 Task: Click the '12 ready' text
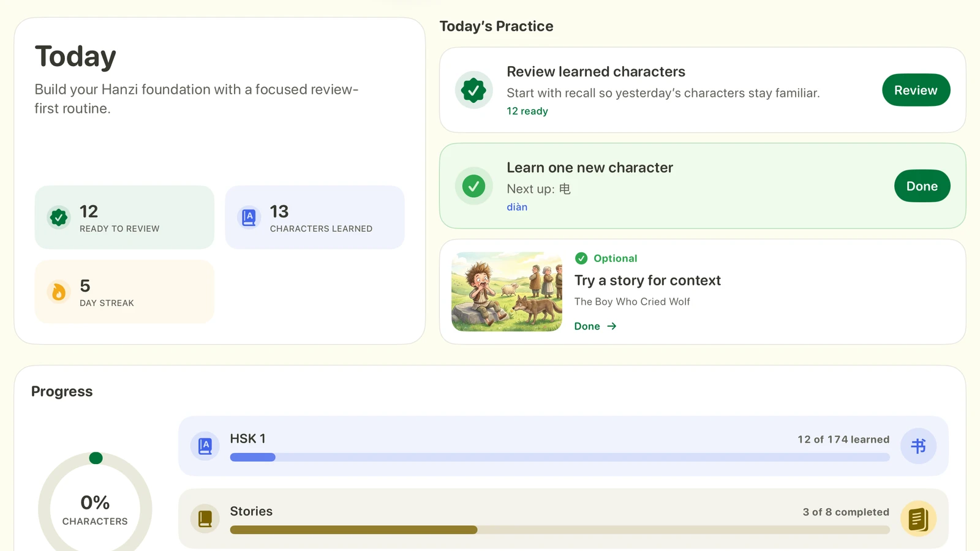(527, 111)
